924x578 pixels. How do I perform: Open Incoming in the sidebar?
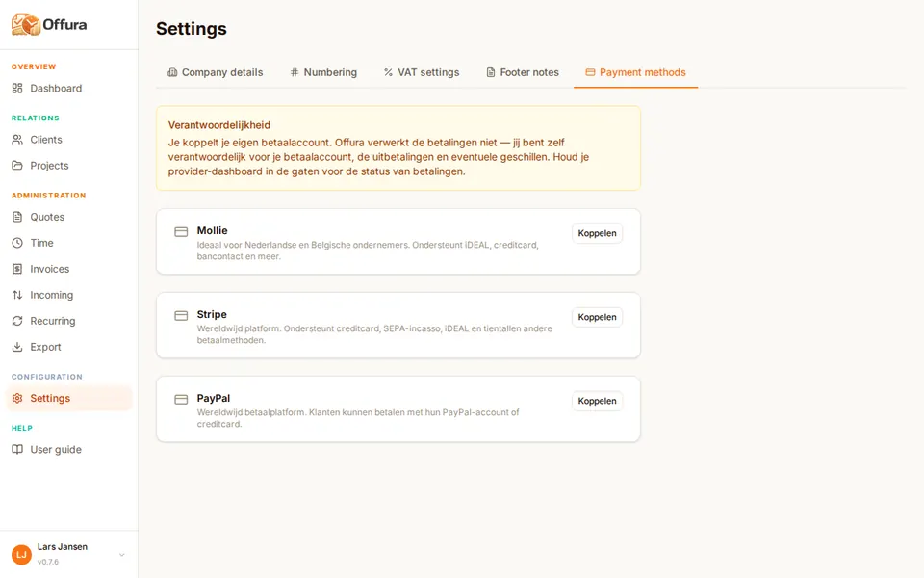click(69, 295)
